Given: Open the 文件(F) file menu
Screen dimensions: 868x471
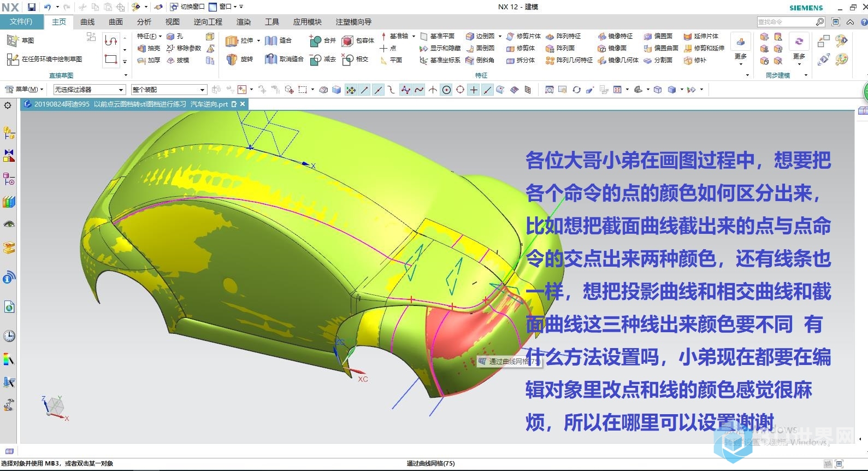Looking at the screenshot, I should [21, 22].
